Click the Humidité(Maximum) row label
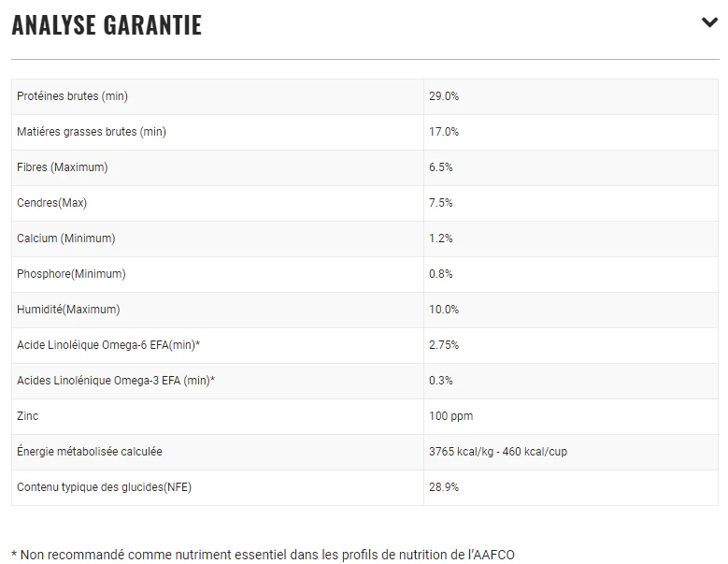The image size is (728, 564). point(68,310)
